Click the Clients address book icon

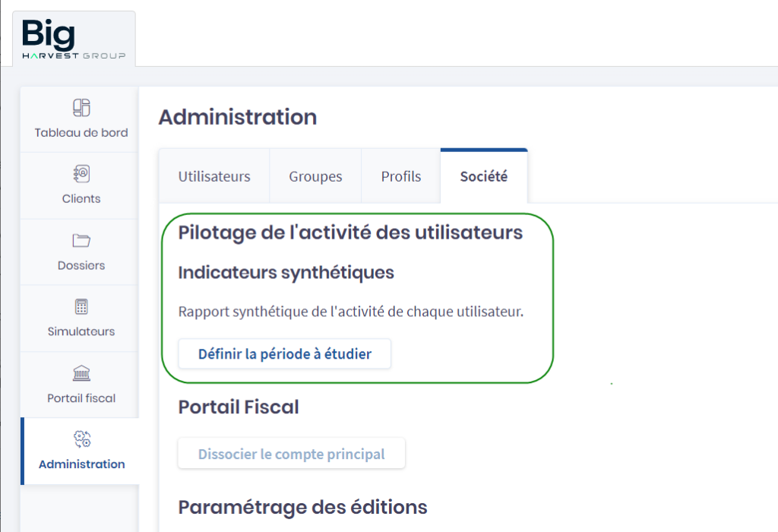click(81, 174)
